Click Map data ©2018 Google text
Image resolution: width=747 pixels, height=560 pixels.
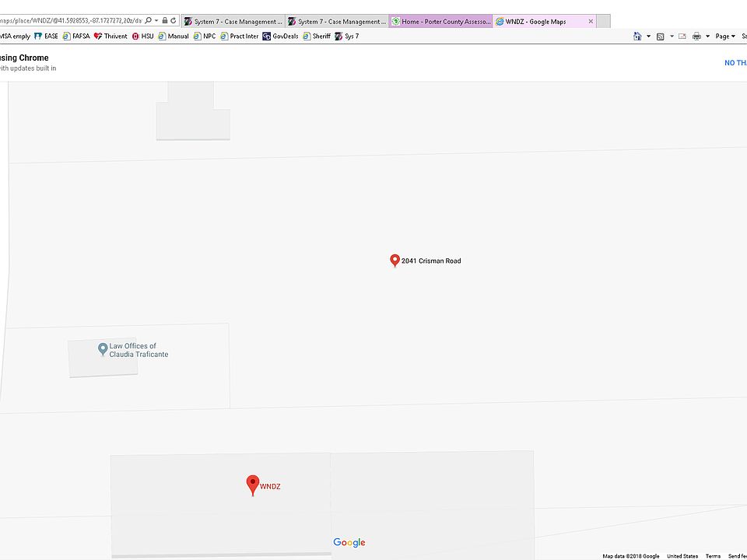click(x=631, y=556)
